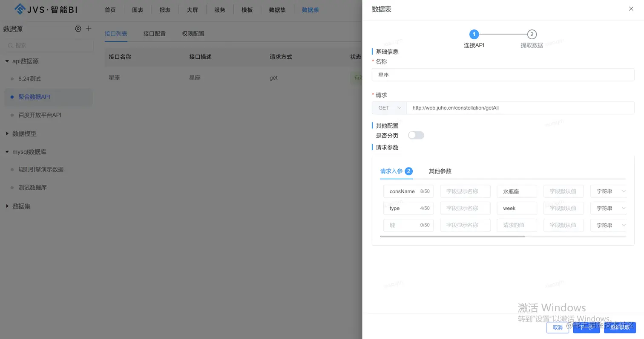Screen dimensions: 644x339
Task: Click the request-parameter count badge 2
Action: click(x=408, y=171)
